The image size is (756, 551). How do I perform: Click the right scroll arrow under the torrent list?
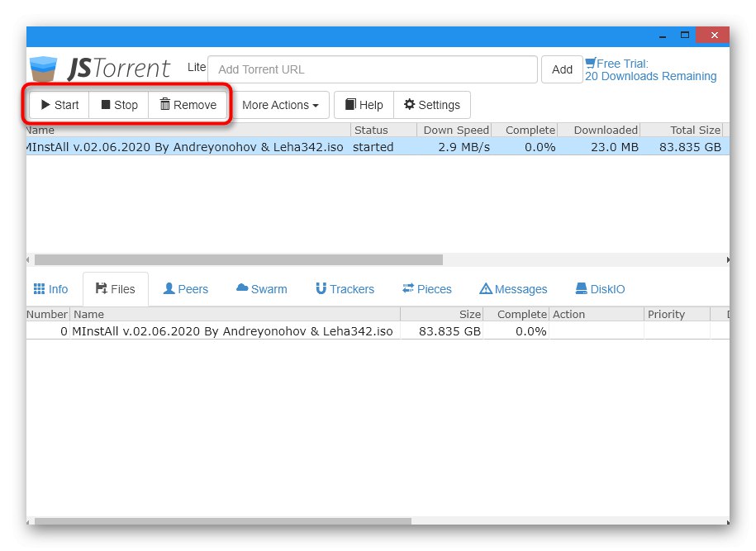coord(728,259)
